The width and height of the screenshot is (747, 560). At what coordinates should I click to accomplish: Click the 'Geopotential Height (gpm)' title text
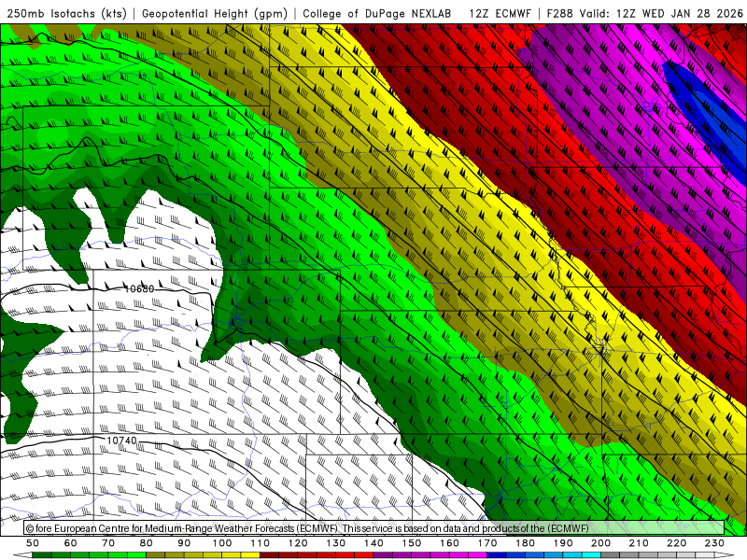point(215,14)
